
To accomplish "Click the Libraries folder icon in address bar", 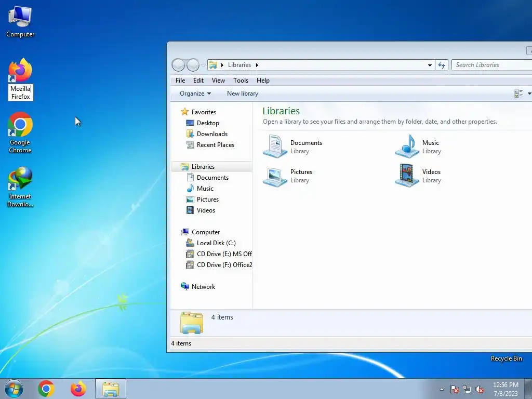I will 213,65.
